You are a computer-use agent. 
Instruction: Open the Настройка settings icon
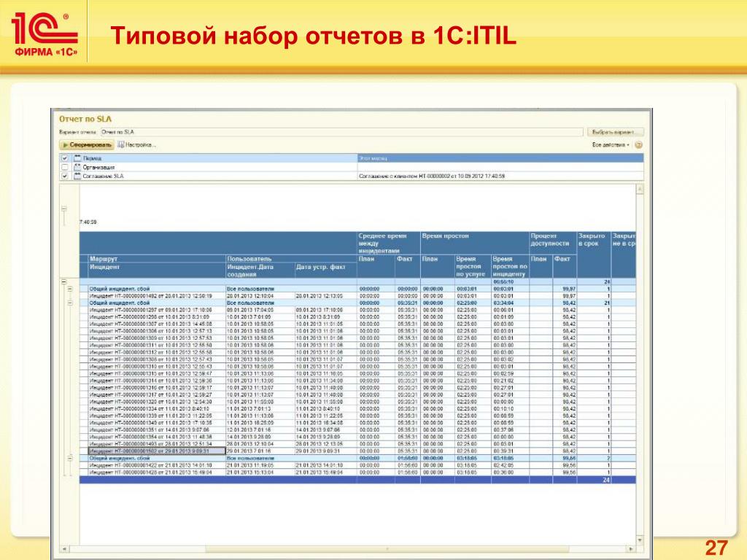(121, 145)
